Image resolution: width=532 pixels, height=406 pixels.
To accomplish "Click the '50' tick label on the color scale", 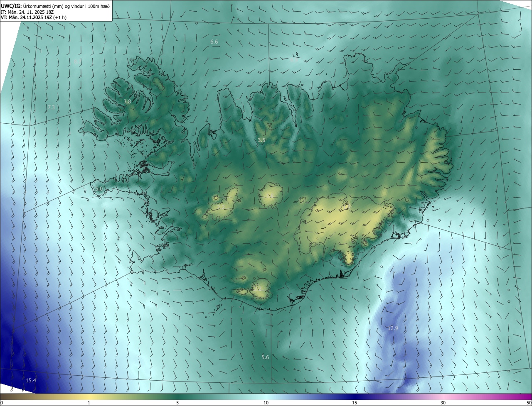I will pos(529,403).
